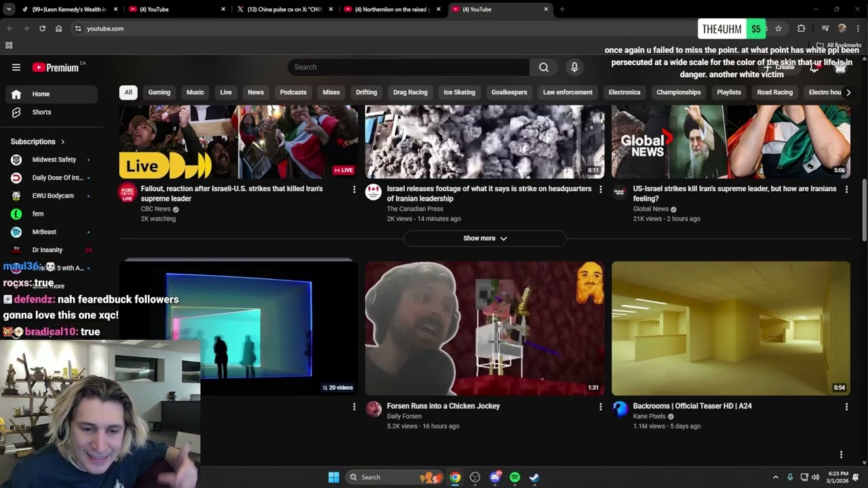Screen dimensions: 868x488
Task: Select the News filter chip
Action: [256, 92]
